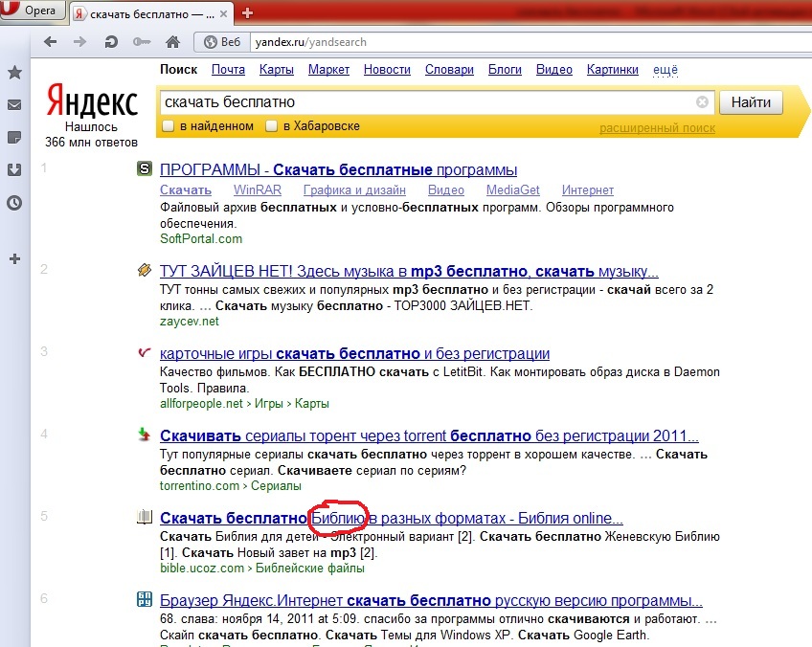Open the Notes panel in sidebar
812x647 pixels.
(14, 137)
